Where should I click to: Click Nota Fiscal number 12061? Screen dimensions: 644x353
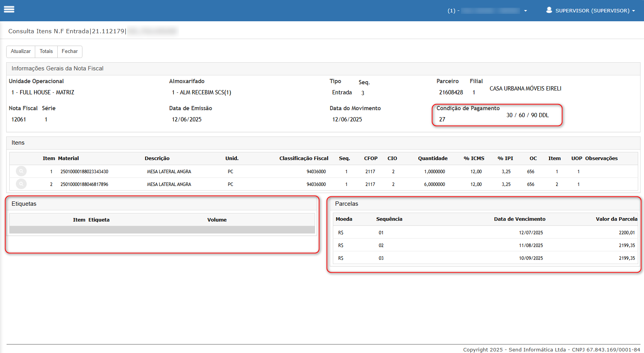tap(19, 119)
